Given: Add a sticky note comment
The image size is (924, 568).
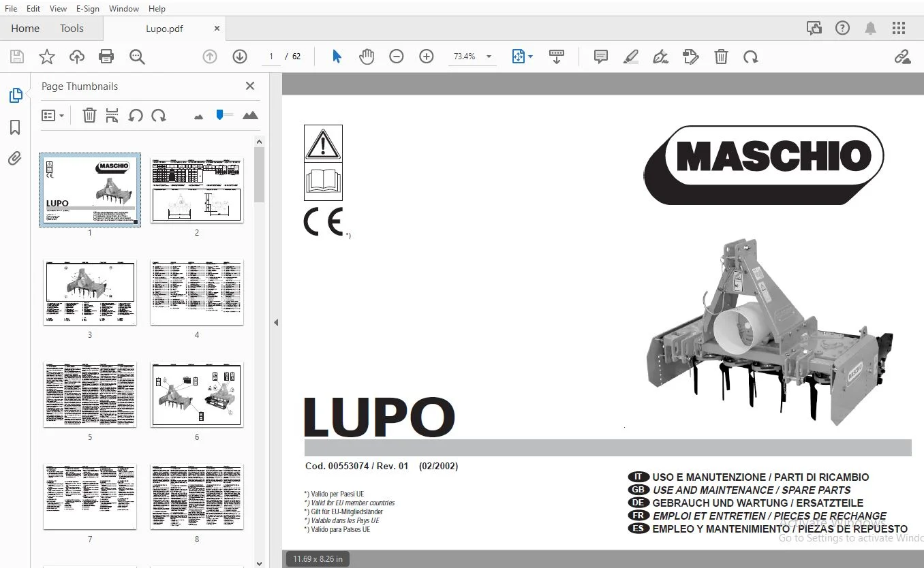Looking at the screenshot, I should point(601,57).
